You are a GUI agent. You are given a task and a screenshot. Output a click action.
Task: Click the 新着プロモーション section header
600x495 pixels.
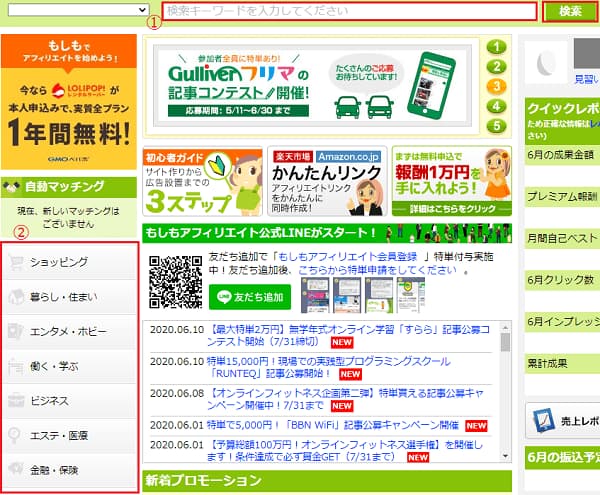tap(327, 481)
